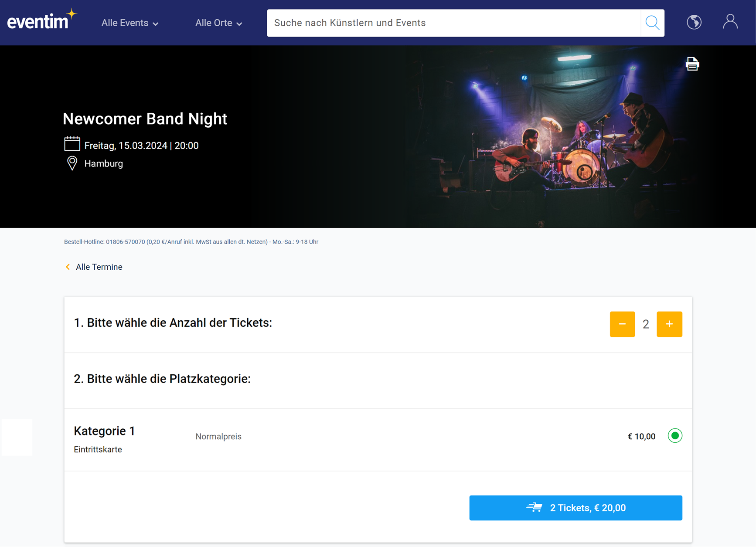Expand the Alle Orte dropdown
Image resolution: width=756 pixels, height=560 pixels.
[x=218, y=23]
